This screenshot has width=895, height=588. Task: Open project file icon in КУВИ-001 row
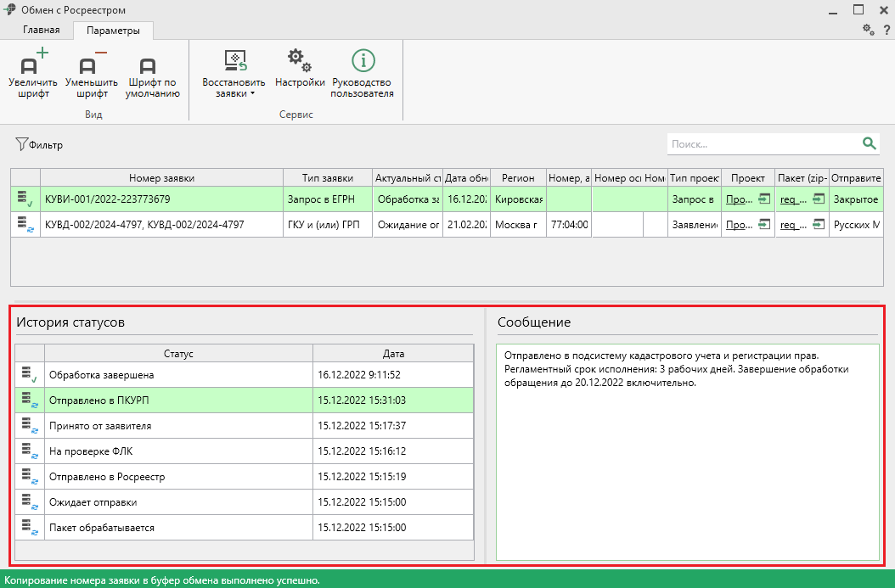pos(764,199)
